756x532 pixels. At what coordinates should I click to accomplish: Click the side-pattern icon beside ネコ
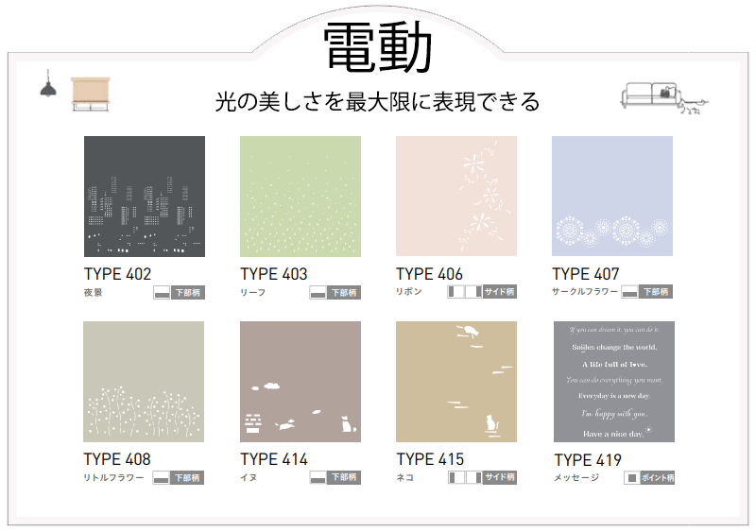[x=464, y=478]
